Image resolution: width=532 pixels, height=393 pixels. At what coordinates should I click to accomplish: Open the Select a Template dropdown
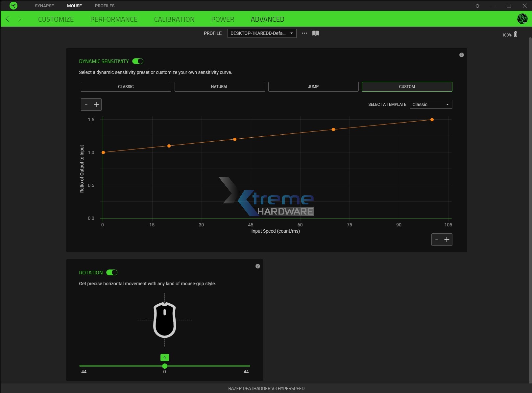[431, 104]
